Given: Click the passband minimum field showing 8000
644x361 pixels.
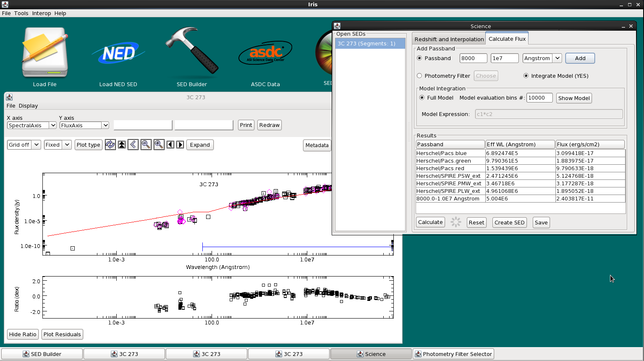Looking at the screenshot, I should (474, 58).
